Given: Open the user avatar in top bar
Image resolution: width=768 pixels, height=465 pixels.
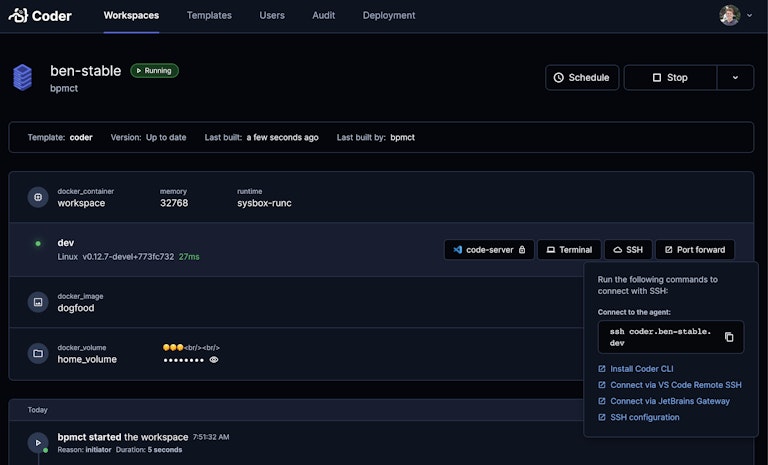Looking at the screenshot, I should (x=730, y=16).
